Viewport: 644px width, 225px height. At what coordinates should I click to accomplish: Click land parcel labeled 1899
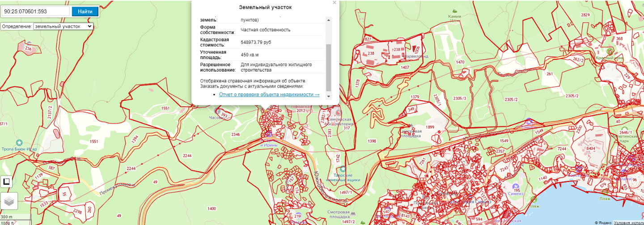[430, 127]
